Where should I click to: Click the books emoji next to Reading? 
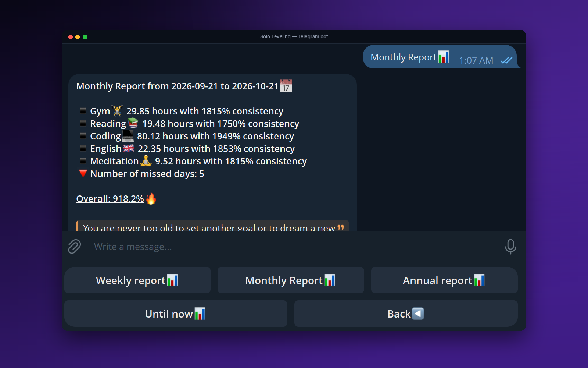(133, 123)
